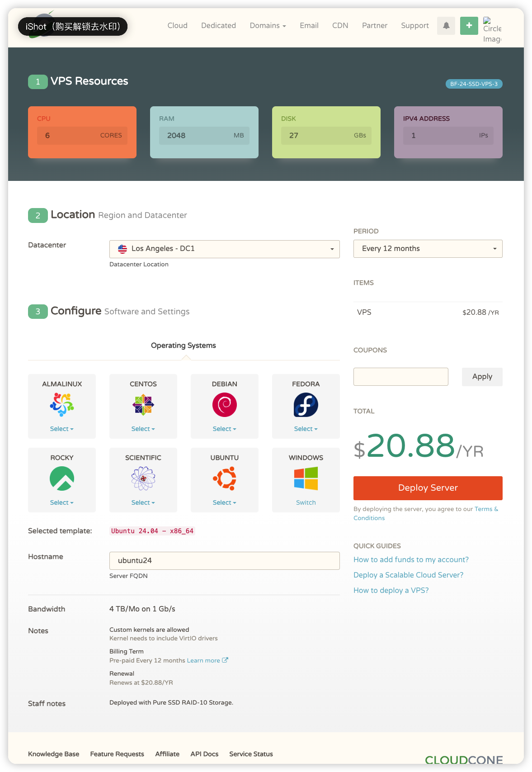Focus the Hostname text field
The image size is (532, 772).
point(224,561)
